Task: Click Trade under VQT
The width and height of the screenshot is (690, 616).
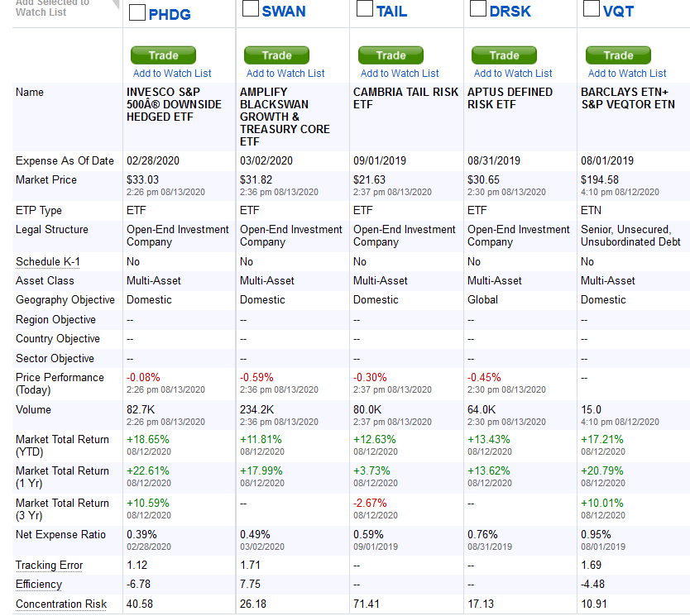Action: [618, 55]
